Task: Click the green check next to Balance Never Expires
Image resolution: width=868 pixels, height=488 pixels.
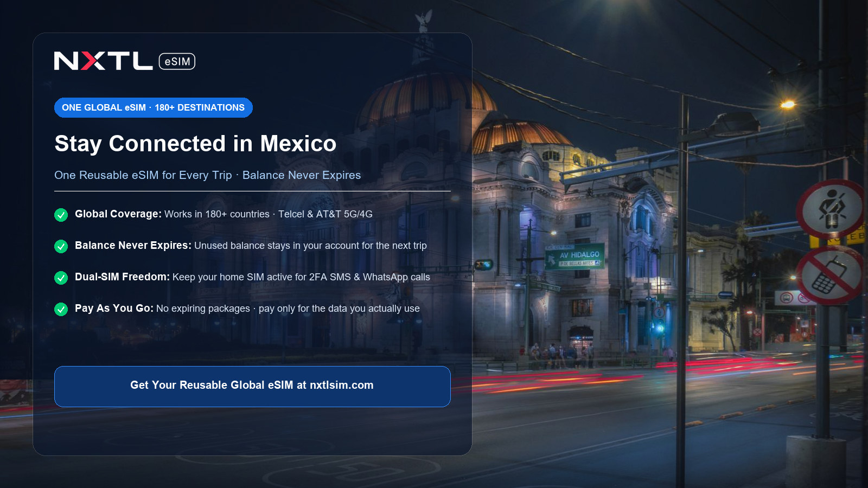Action: (x=61, y=246)
